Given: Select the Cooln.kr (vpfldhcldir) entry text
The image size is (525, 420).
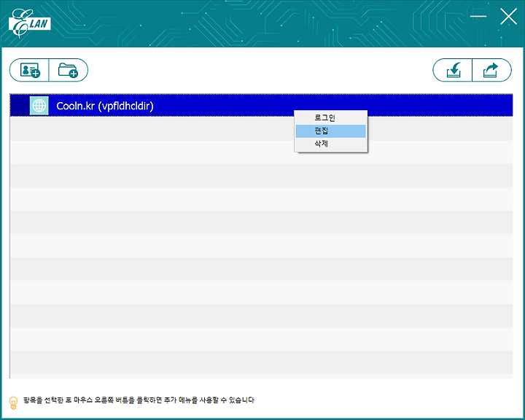Looking at the screenshot, I should 105,106.
